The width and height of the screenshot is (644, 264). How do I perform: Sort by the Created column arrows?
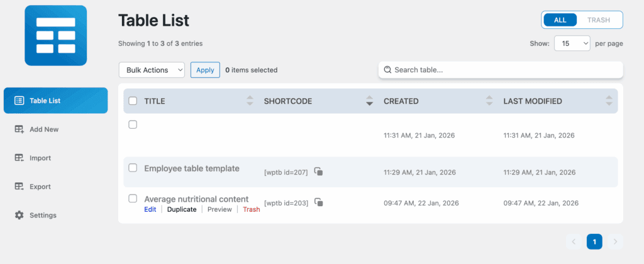(489, 101)
